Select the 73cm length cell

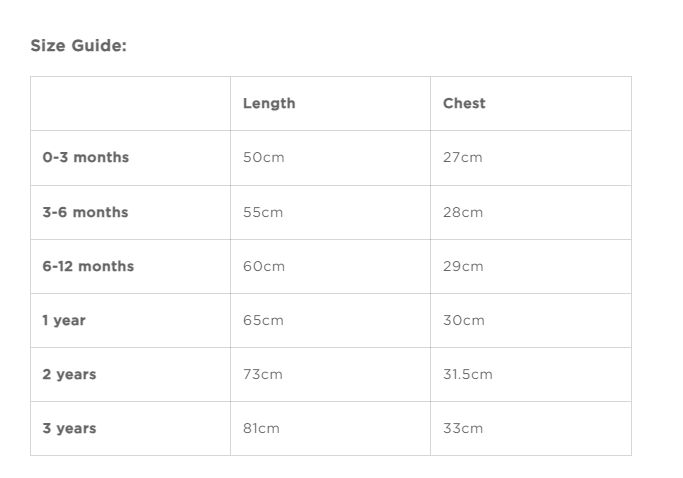click(263, 374)
